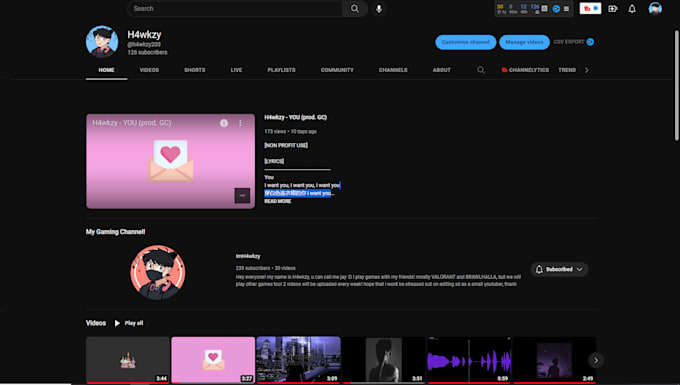The height and width of the screenshot is (385, 680).
Task: Open the ImH4wkzy channel name link
Action: pyautogui.click(x=248, y=256)
